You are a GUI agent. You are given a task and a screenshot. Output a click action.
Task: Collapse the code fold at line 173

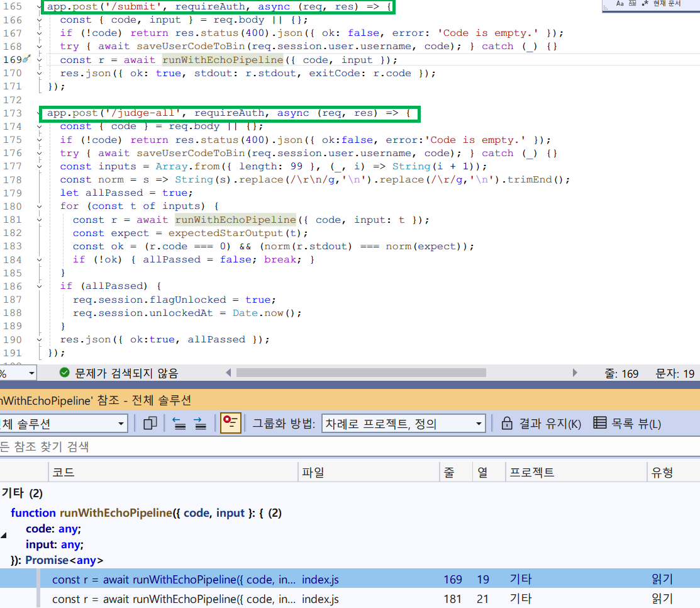point(39,113)
